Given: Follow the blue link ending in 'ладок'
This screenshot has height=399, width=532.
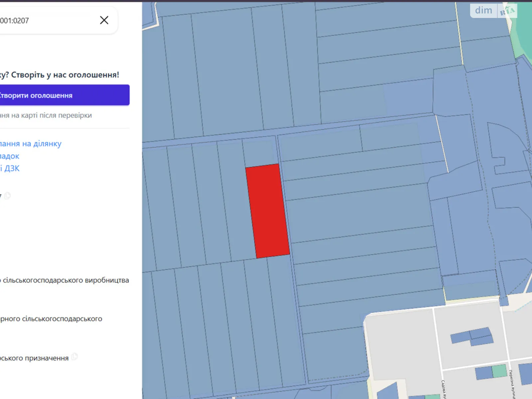Looking at the screenshot, I should coord(10,156).
